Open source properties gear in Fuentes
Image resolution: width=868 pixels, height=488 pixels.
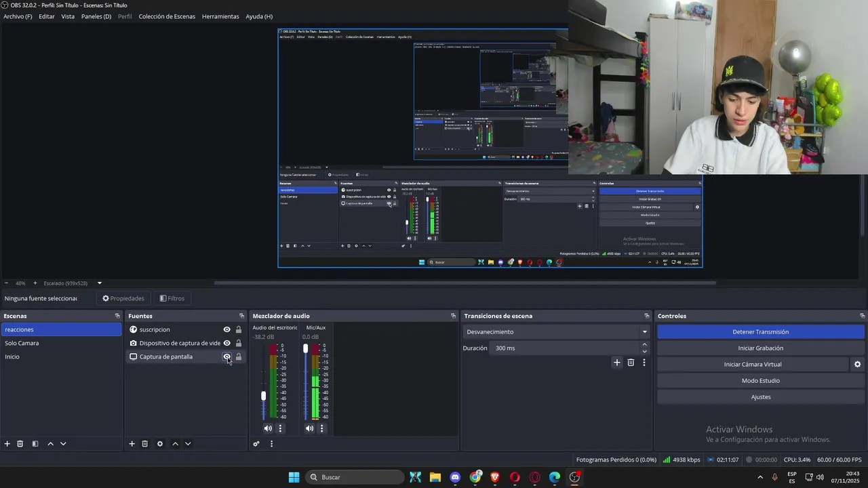(160, 444)
